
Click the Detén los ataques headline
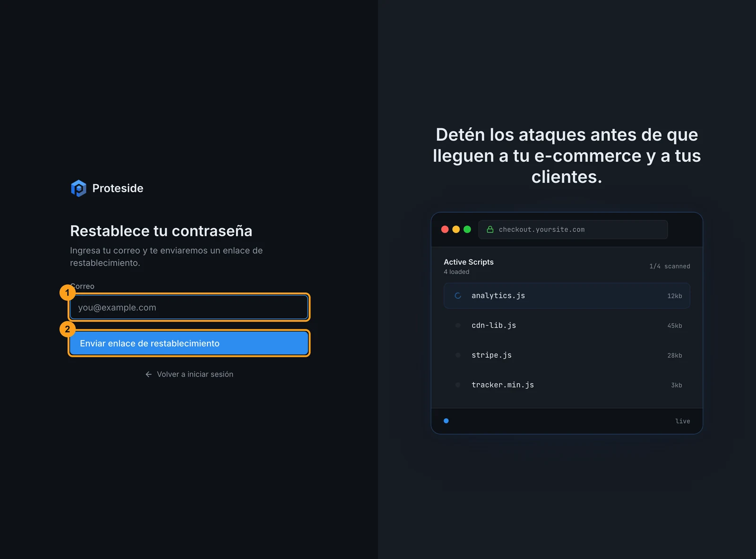coord(567,155)
